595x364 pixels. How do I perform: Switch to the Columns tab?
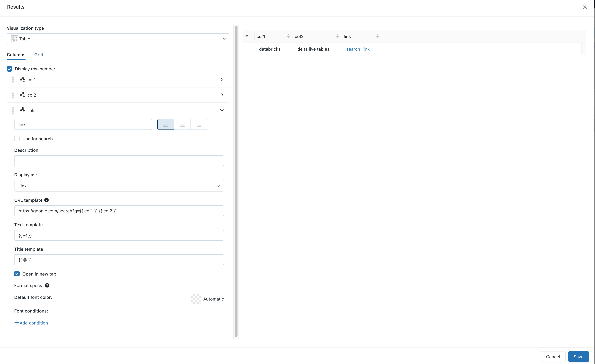tap(16, 54)
